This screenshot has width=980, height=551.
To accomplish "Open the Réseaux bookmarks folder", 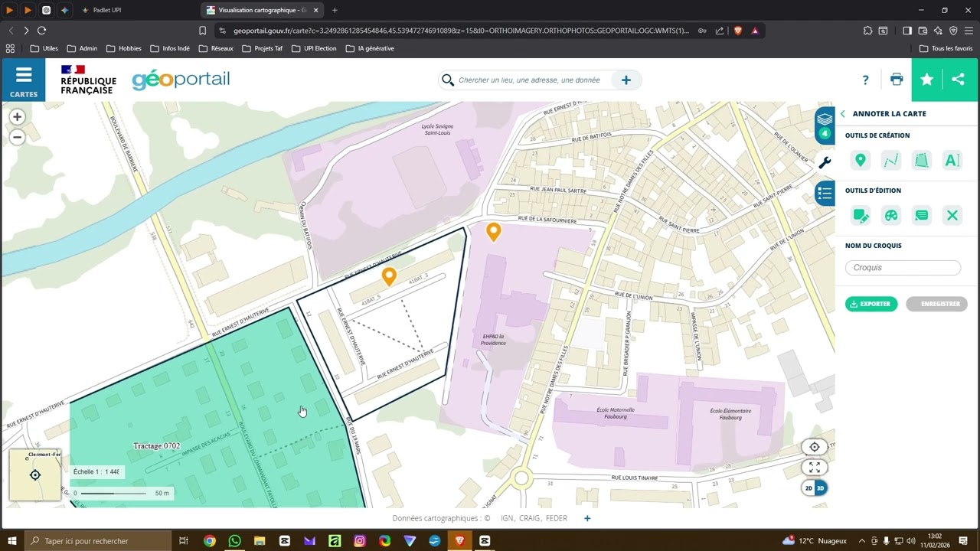I will click(216, 48).
